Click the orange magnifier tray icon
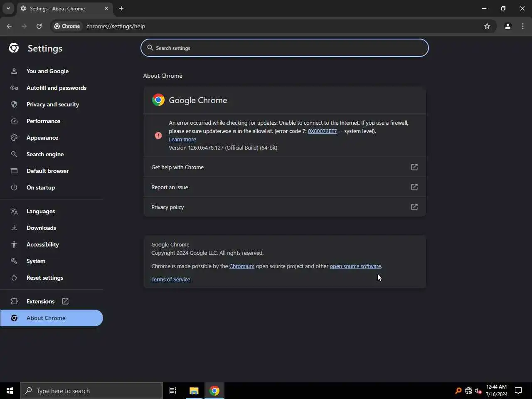Viewport: 532px width, 399px height. pyautogui.click(x=458, y=391)
